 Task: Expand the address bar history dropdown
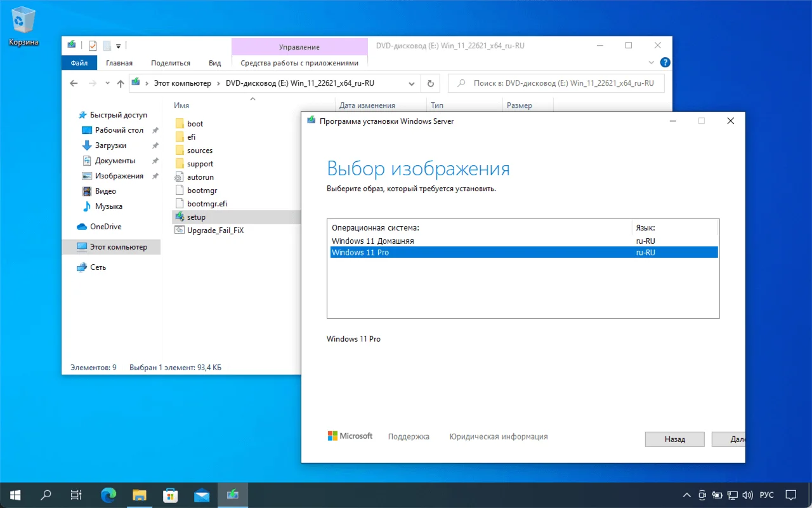(x=412, y=83)
